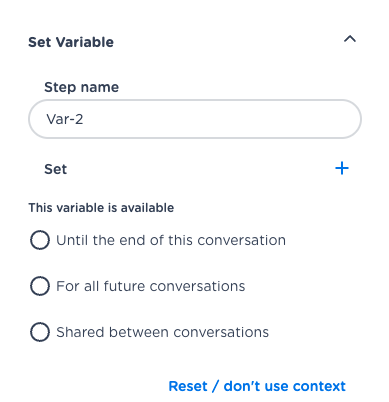Click the 'Shared between conversations' label text
Image resolution: width=389 pixels, height=402 pixels.
coord(162,332)
